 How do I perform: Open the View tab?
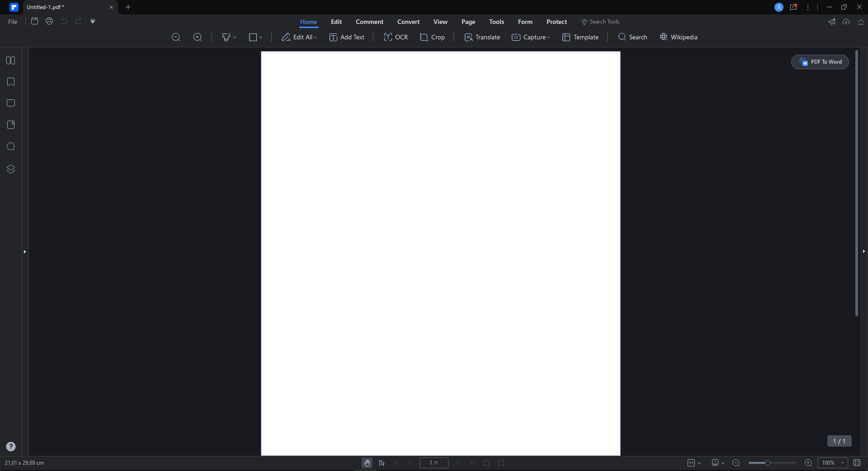pyautogui.click(x=440, y=22)
